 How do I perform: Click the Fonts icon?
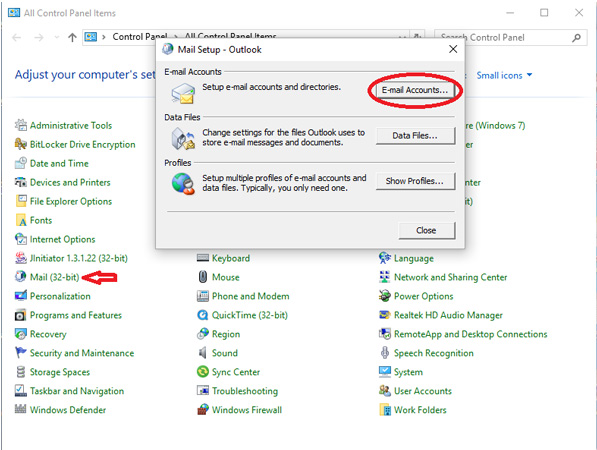[x=20, y=220]
